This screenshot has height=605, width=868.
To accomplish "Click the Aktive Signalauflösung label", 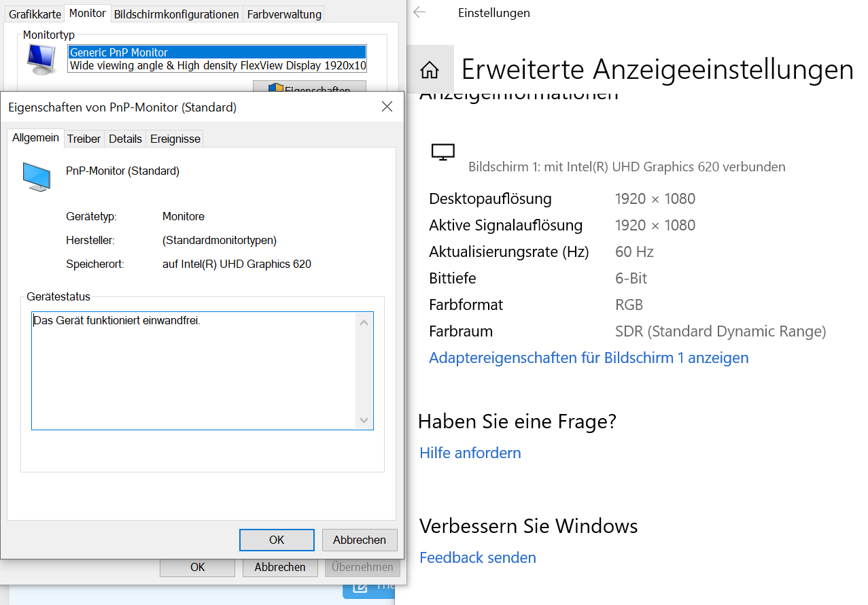I will 506,226.
